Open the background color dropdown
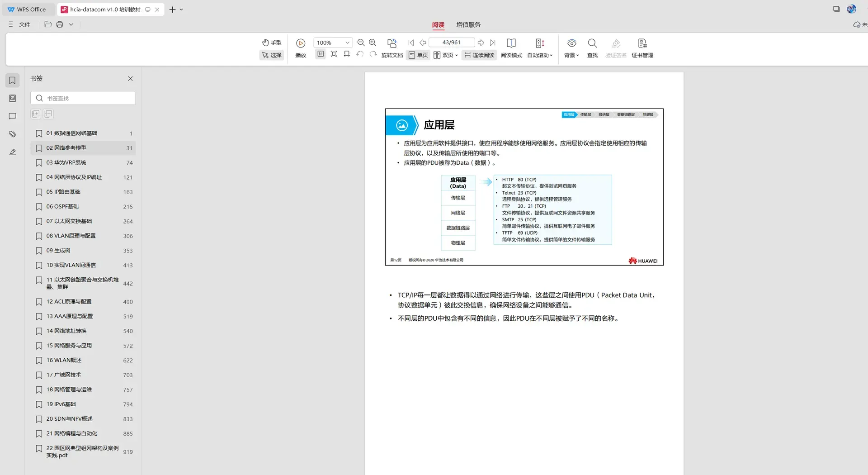Viewport: 868px width, 475px height. (571, 48)
